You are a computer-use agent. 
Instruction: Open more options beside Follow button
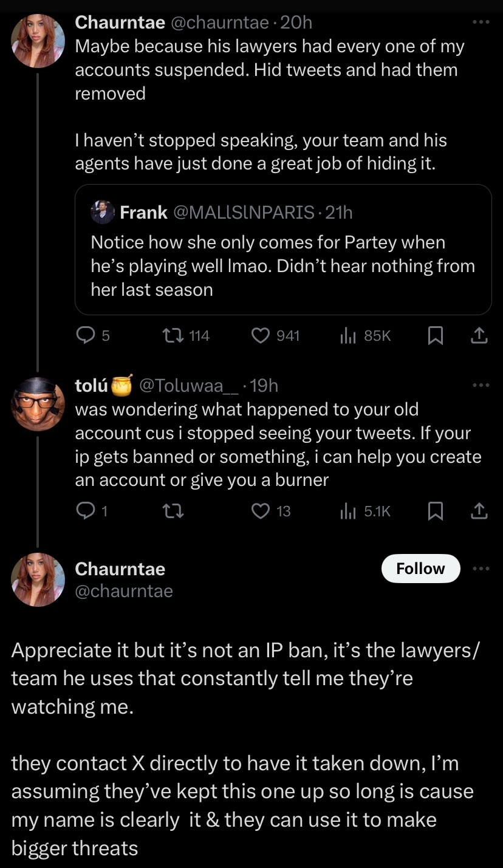tap(481, 569)
